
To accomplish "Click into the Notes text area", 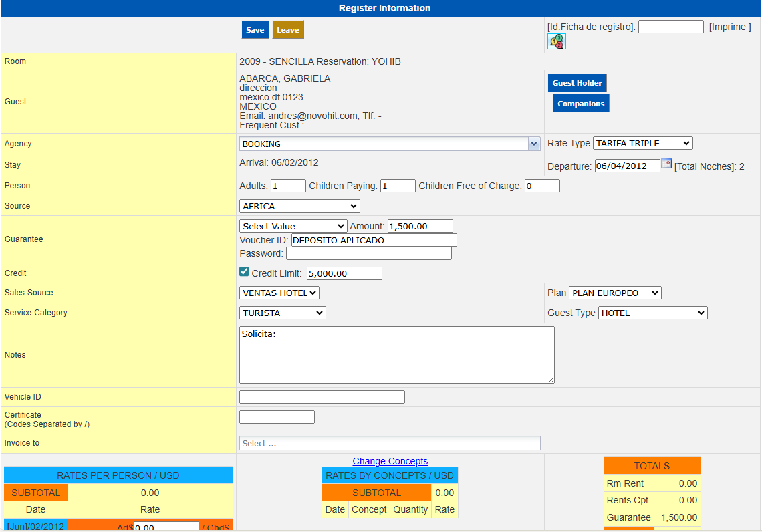I will [396, 354].
